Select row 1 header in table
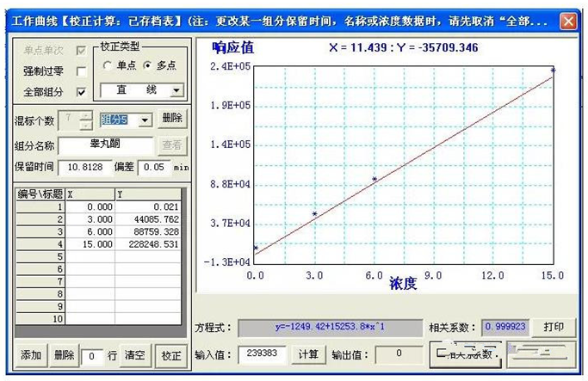 coord(40,206)
